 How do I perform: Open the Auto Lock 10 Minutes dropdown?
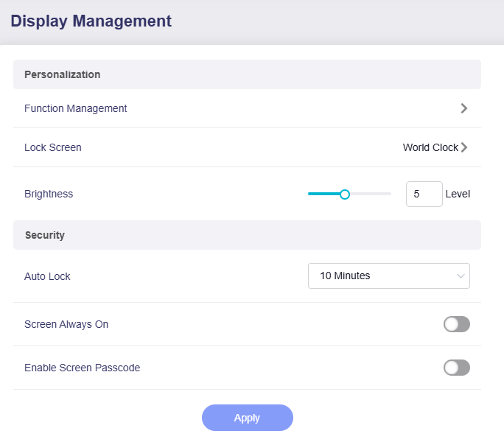[x=388, y=276]
